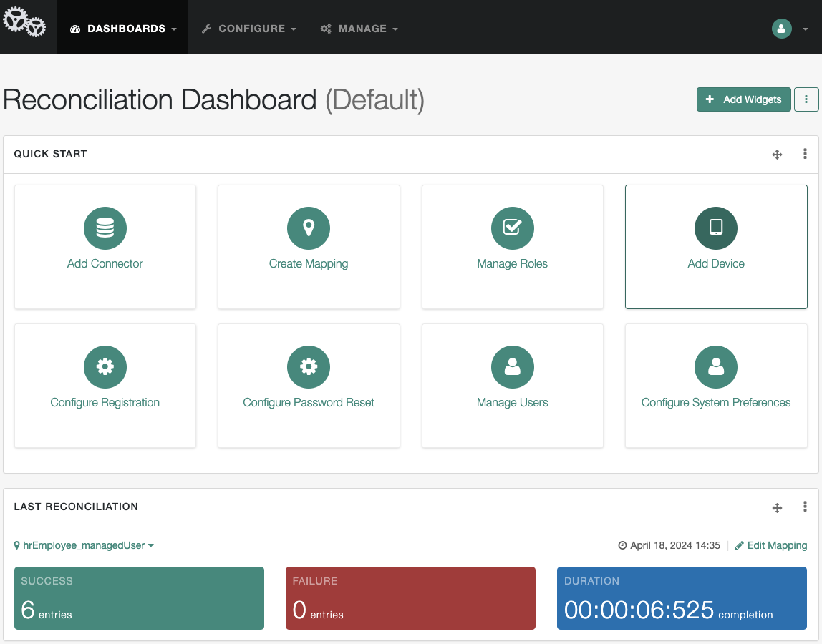Click the April 18, 2024 14:35 timestamp

coord(669,545)
